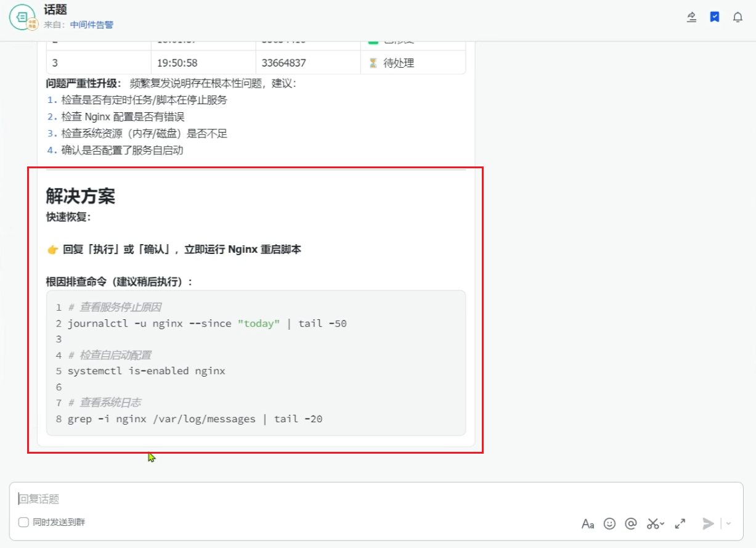Click the systemctl is-enabled nginx line

[x=147, y=371]
